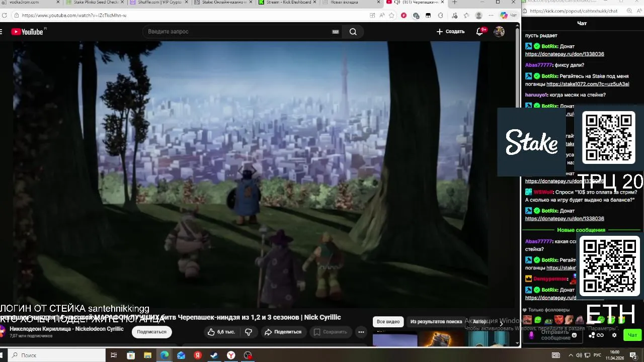Focus the YouTube search box
Image resolution: width=644 pixels, height=362 pixels.
[x=236, y=32]
